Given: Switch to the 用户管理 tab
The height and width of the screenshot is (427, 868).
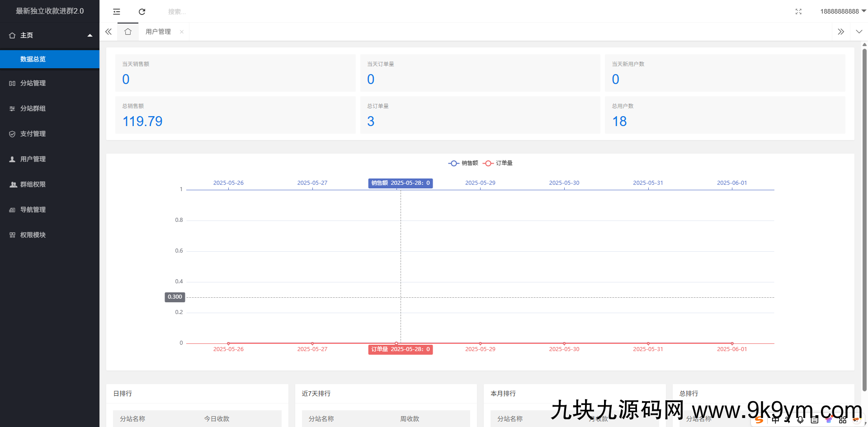Looking at the screenshot, I should click(x=158, y=32).
